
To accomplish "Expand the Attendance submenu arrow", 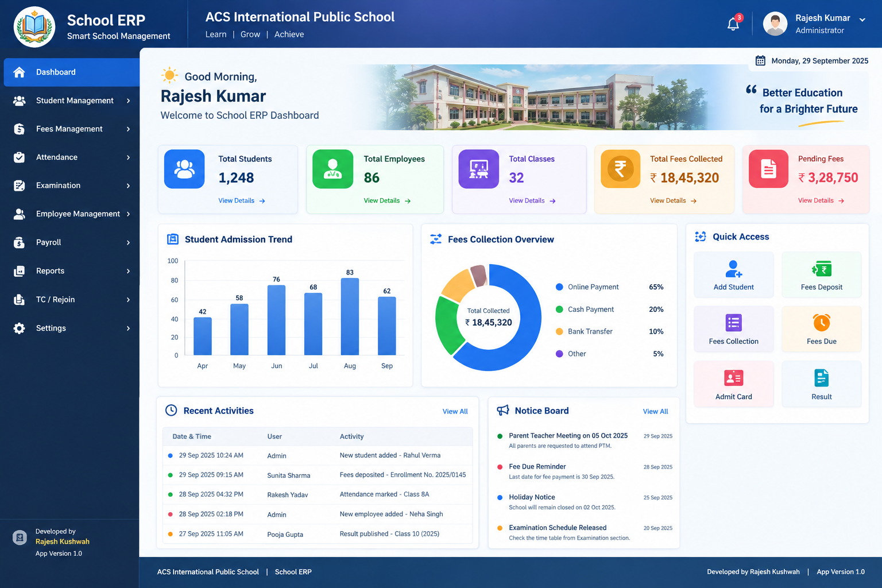I will (128, 157).
